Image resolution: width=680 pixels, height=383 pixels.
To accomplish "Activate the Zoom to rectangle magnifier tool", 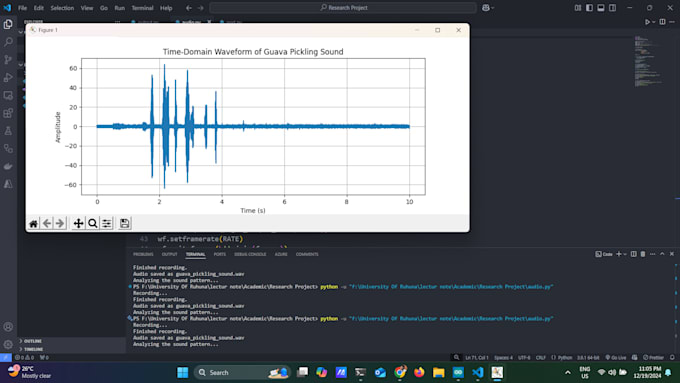I will (92, 223).
